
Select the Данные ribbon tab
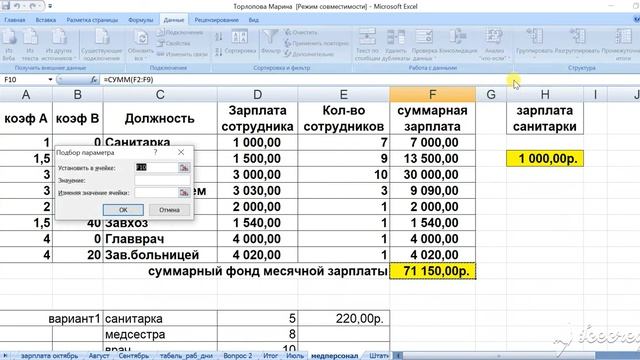173,20
